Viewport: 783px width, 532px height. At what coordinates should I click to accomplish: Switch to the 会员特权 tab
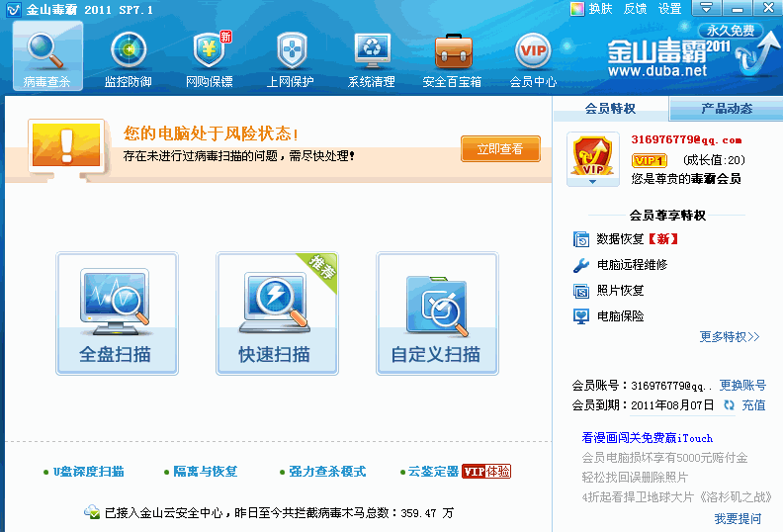610,109
